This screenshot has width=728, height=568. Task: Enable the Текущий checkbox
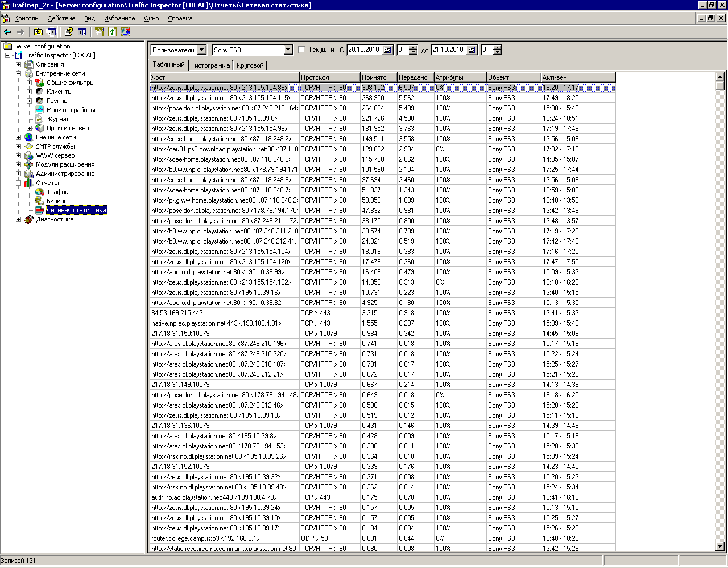[x=302, y=50]
